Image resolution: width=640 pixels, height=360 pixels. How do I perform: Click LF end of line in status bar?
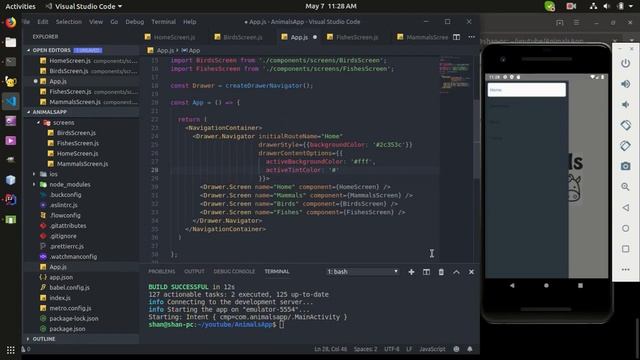409,349
